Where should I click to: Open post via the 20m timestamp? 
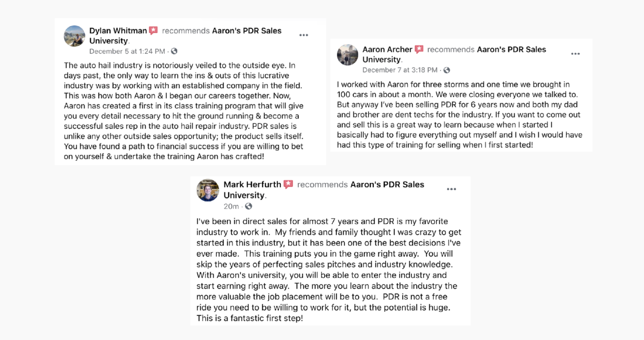231,206
